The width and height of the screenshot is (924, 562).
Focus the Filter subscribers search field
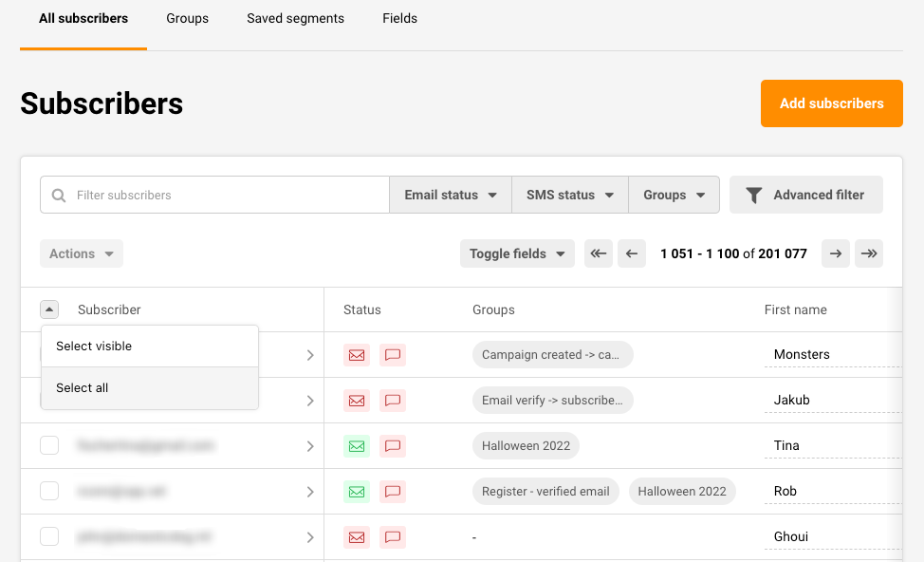coord(228,196)
